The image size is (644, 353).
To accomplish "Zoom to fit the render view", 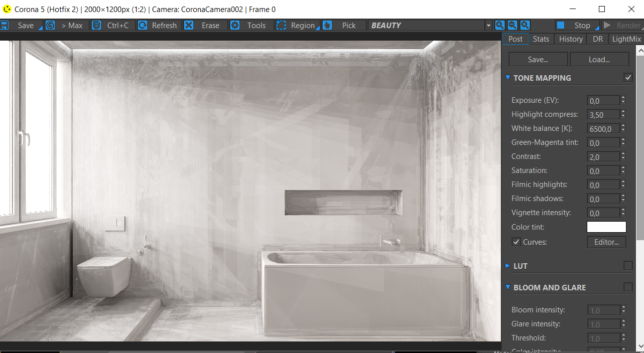I will [525, 25].
